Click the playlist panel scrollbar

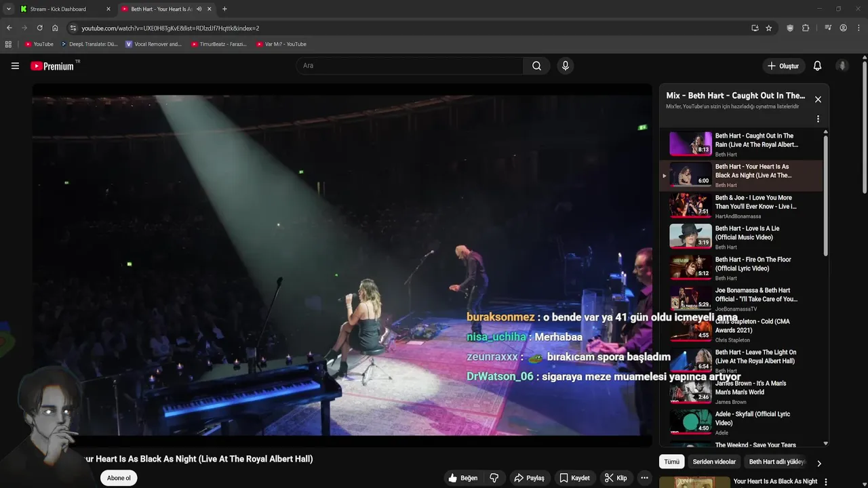pyautogui.click(x=825, y=195)
